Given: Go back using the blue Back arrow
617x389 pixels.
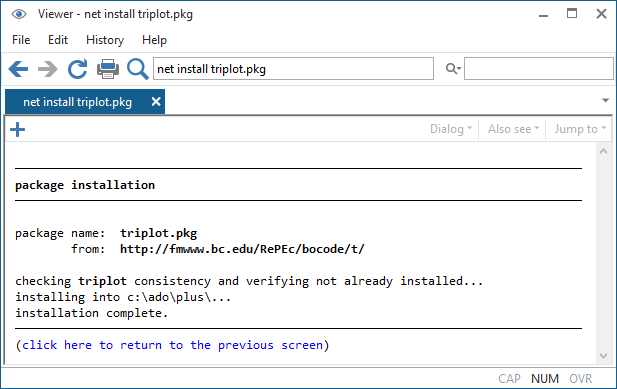Looking at the screenshot, I should pyautogui.click(x=18, y=69).
